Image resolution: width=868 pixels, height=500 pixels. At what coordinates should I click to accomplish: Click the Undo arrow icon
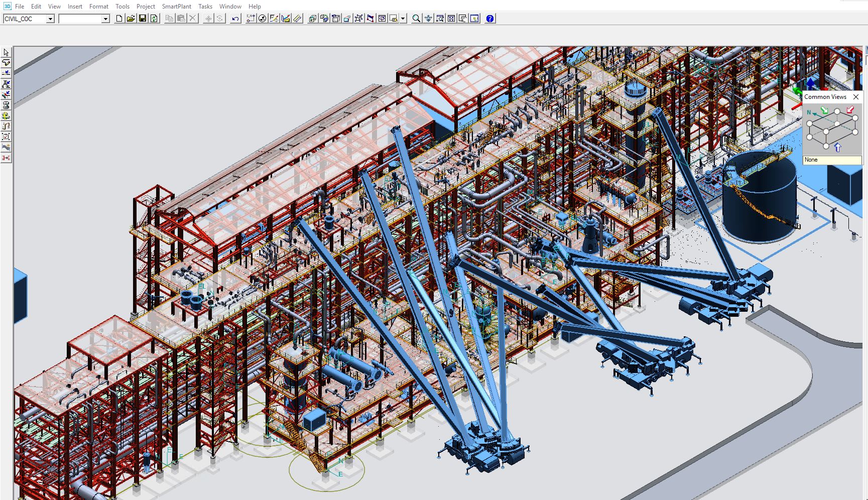tap(235, 19)
